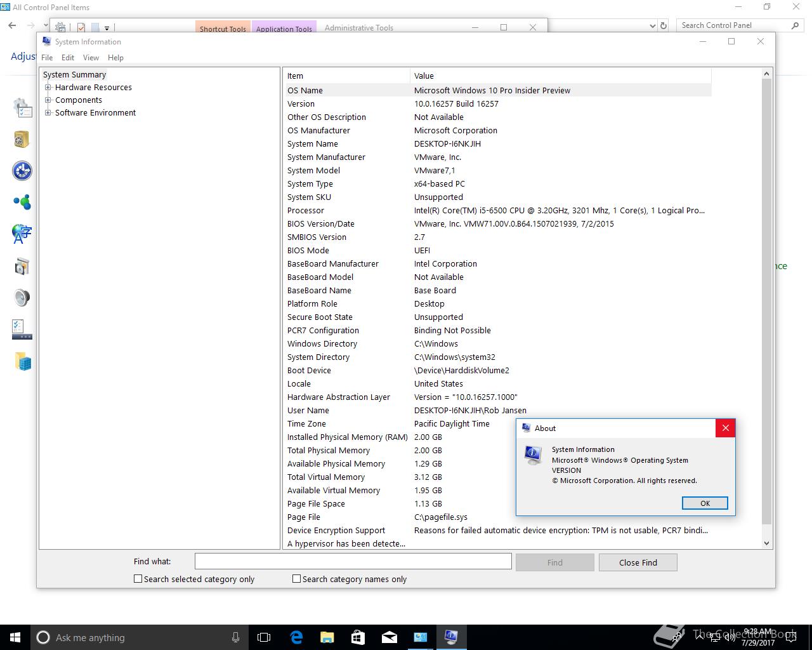The height and width of the screenshot is (650, 812).
Task: Click the Ask me anything search box
Action: (x=138, y=637)
